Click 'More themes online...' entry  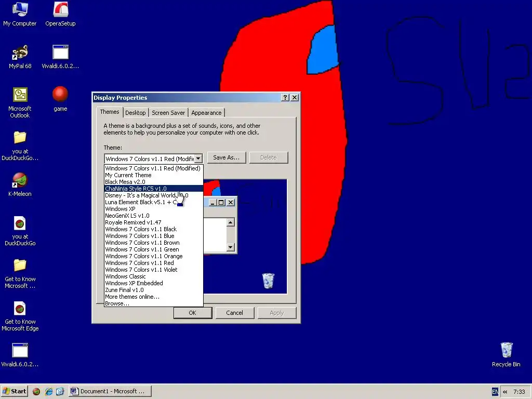pyautogui.click(x=154, y=297)
